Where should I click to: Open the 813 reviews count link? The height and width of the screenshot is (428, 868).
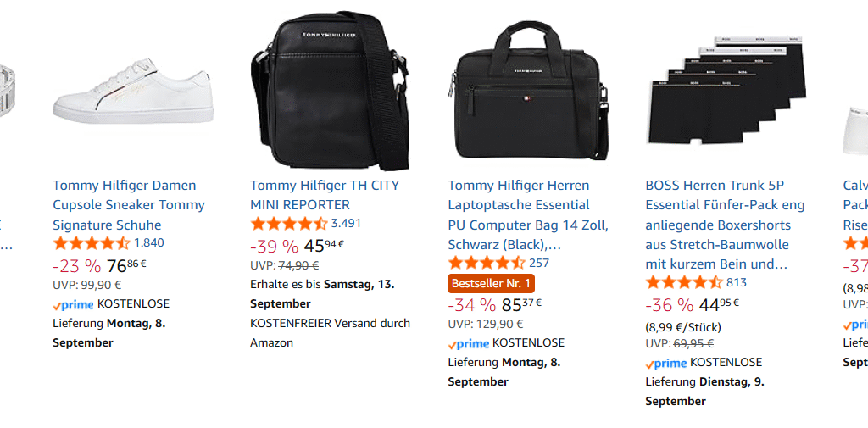(x=737, y=282)
